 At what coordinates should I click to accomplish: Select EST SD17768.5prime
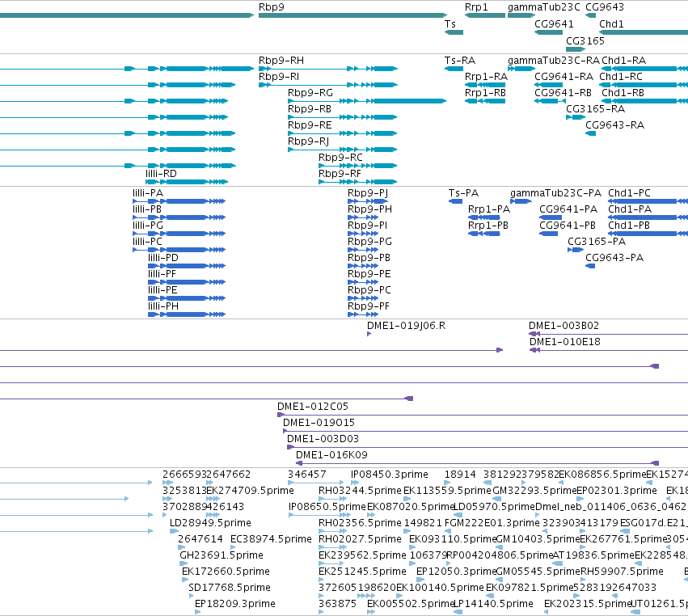(x=229, y=588)
